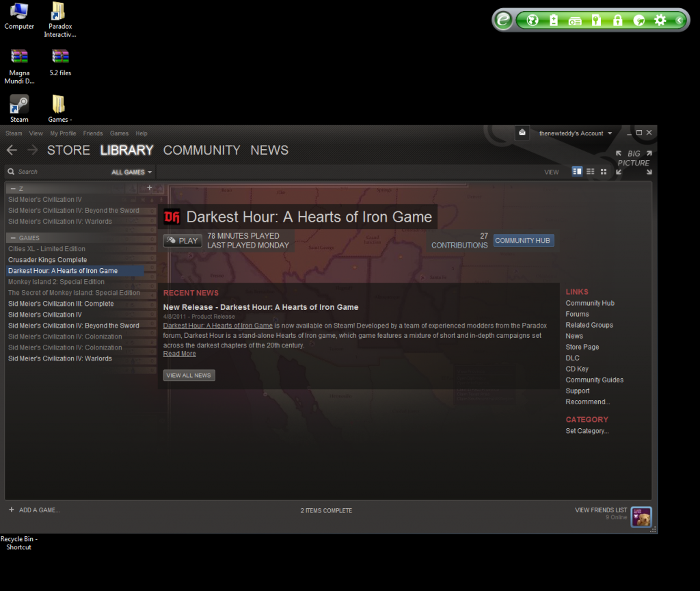Expand thenewteddy's Account dropdown
Screen dimensions: 700x591
576,133
